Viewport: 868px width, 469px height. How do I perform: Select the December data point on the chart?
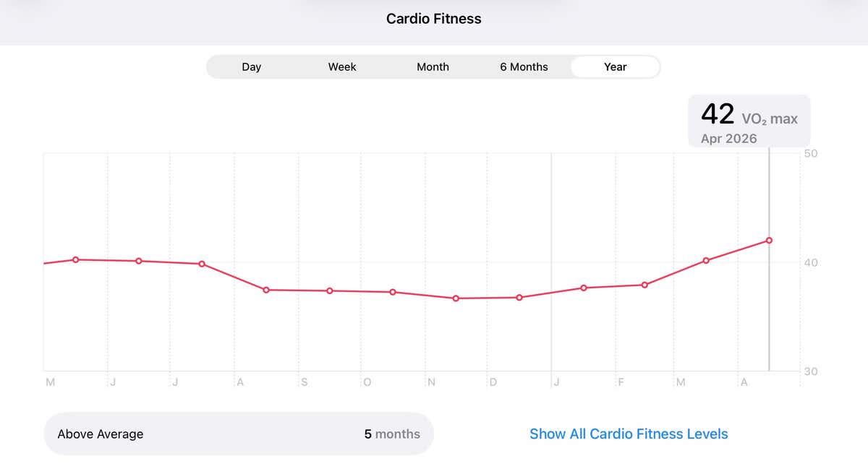click(518, 296)
